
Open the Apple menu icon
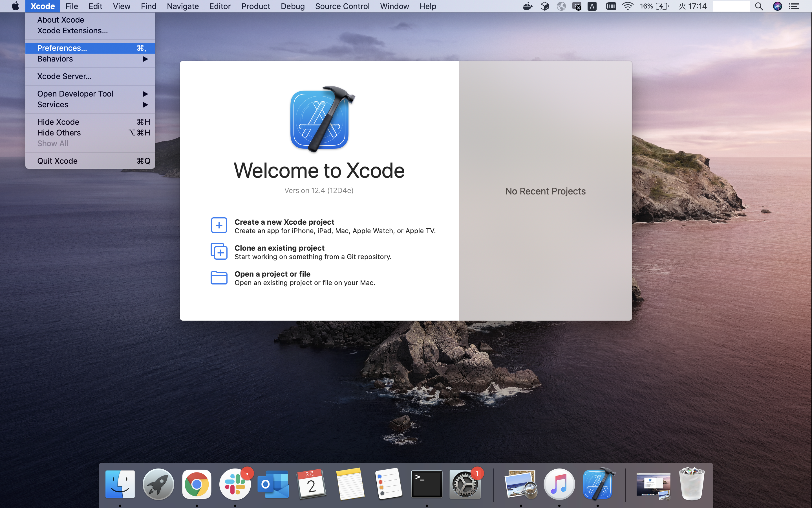click(x=16, y=6)
